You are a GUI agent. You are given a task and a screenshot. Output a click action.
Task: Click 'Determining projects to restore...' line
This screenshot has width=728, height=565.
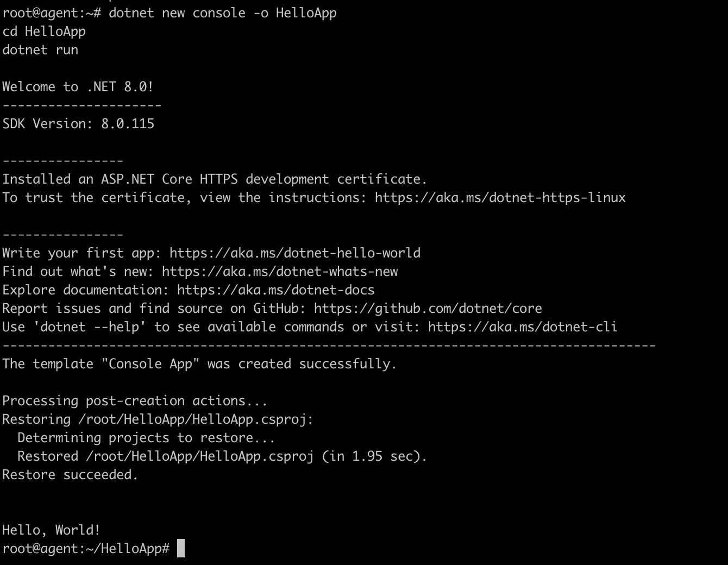coord(146,438)
